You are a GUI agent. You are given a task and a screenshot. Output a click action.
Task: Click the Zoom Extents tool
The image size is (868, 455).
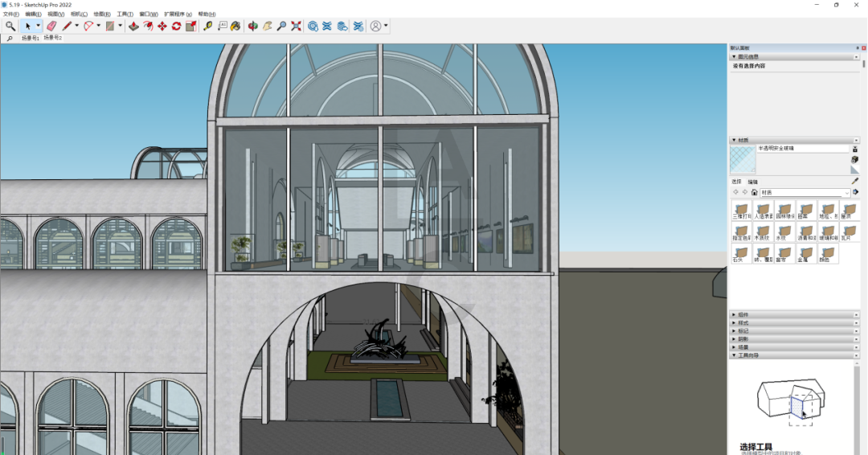(x=296, y=26)
